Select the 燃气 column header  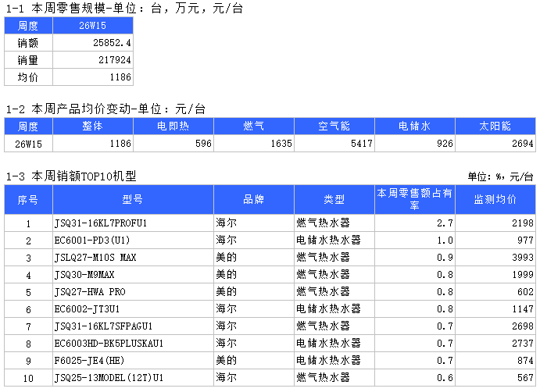[254, 126]
